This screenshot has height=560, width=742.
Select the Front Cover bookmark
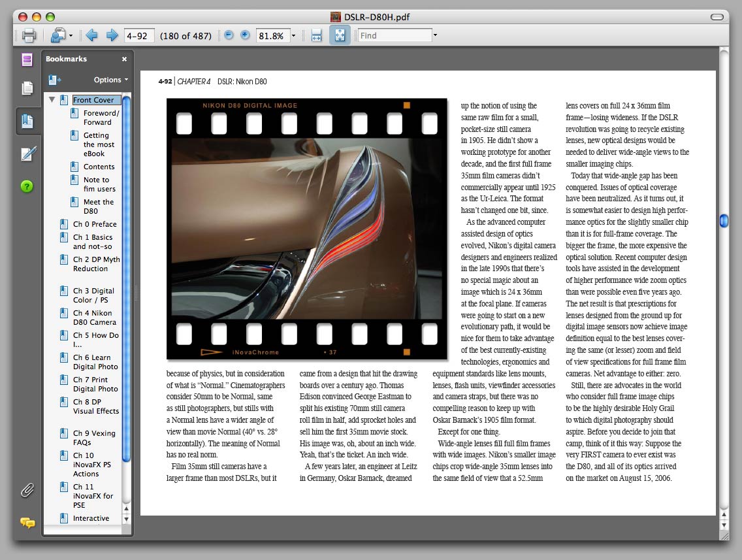(96, 100)
